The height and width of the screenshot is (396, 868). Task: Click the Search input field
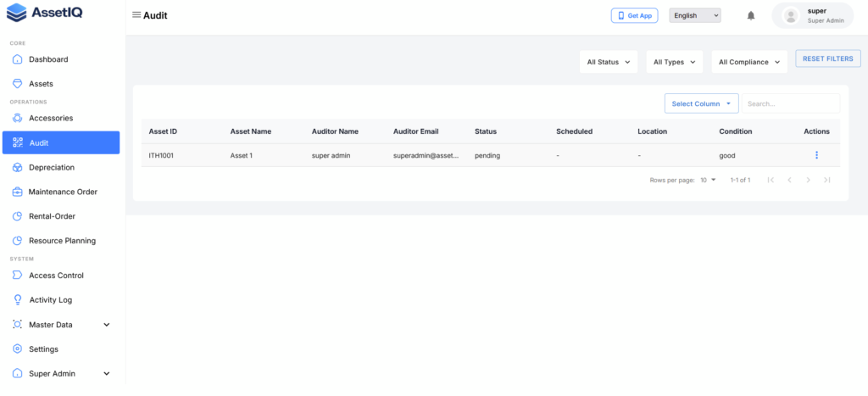click(791, 103)
